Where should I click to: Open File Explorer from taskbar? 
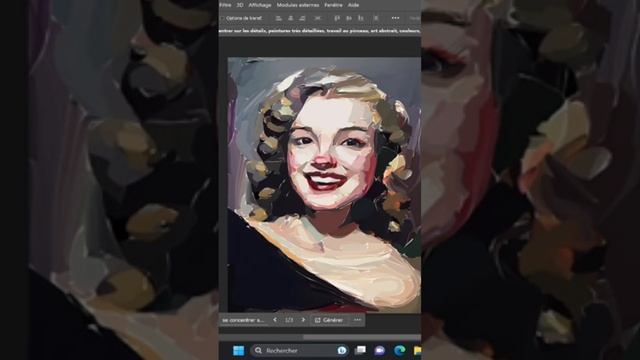coord(417,351)
